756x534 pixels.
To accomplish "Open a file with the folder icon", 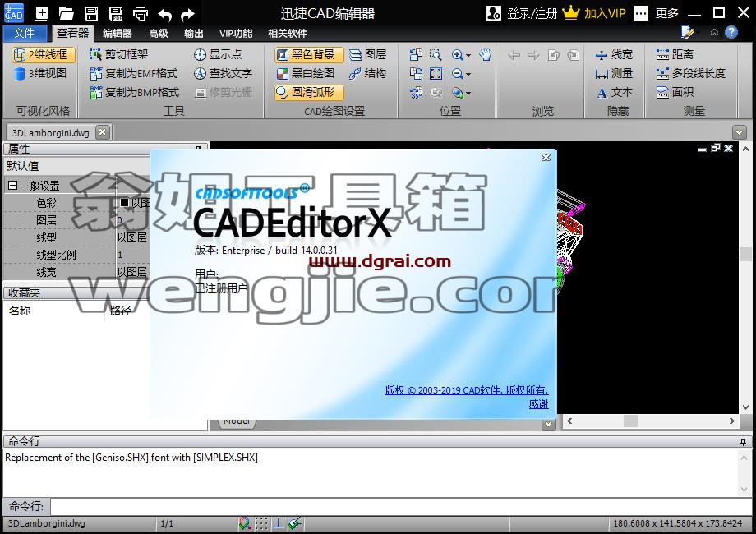I will click(66, 13).
